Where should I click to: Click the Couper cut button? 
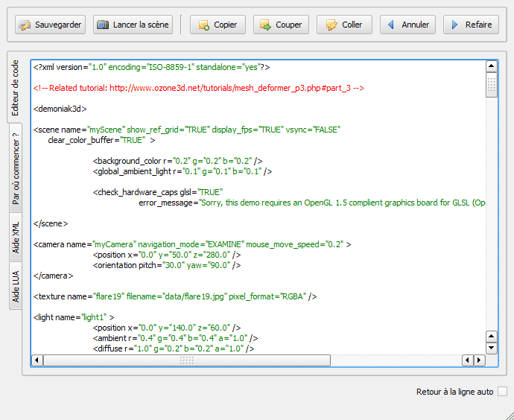[x=281, y=25]
